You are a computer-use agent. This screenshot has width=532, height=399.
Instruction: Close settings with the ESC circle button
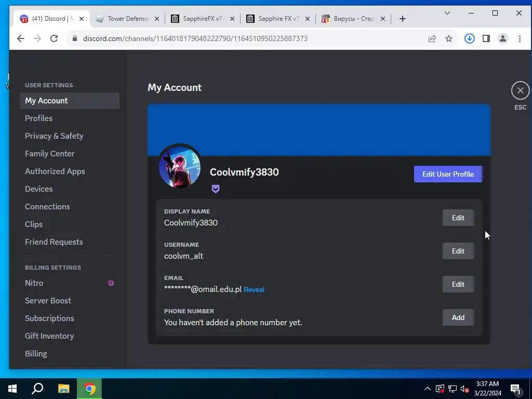point(520,90)
